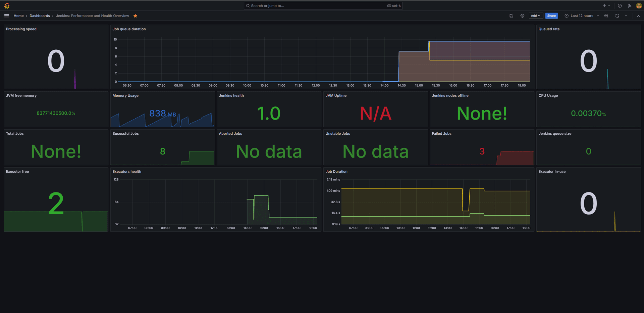Open the CPU Usage panel title
This screenshot has height=313, width=644.
(548, 96)
